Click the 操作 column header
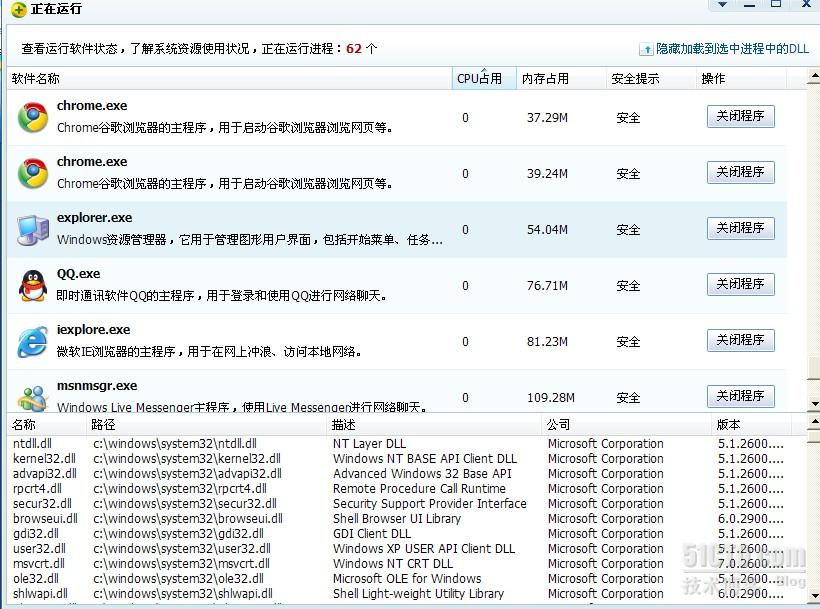Image resolution: width=820 pixels, height=609 pixels. (741, 78)
